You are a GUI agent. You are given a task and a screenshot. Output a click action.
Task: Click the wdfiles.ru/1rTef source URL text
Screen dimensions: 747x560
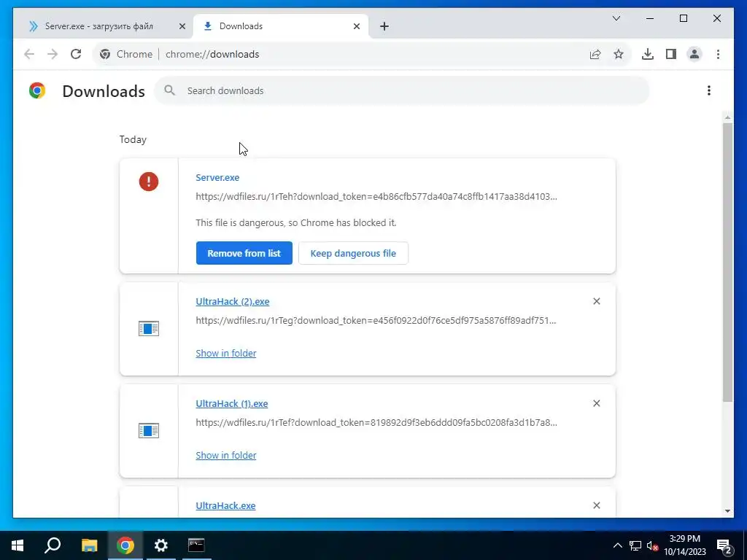click(376, 422)
